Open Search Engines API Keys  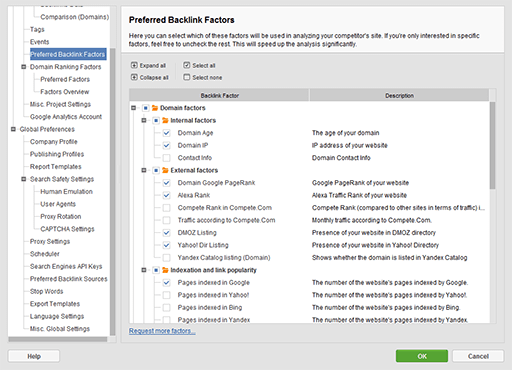click(x=66, y=266)
